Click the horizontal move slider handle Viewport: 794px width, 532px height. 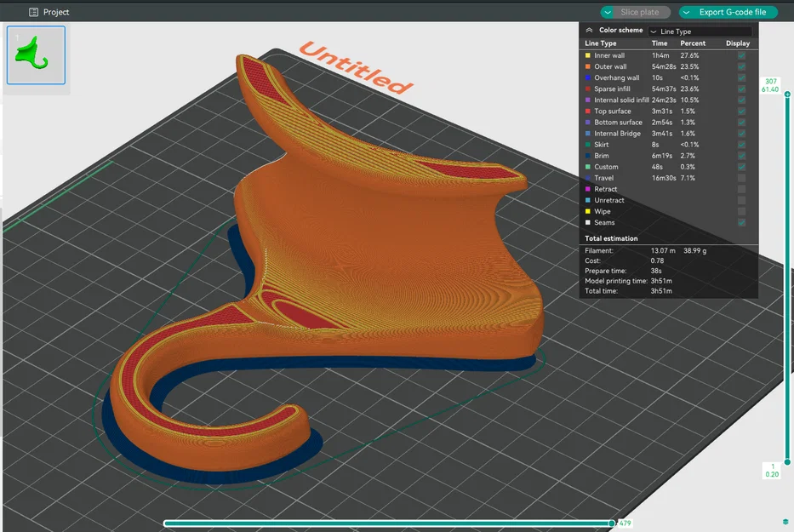point(612,523)
